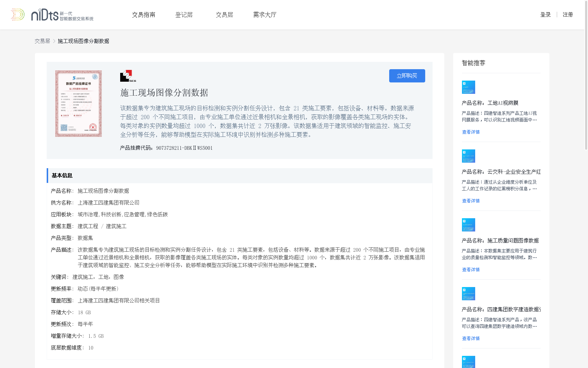Click the 产品名称: 工地AI视网膜 title
588x368 pixels.
click(x=490, y=103)
